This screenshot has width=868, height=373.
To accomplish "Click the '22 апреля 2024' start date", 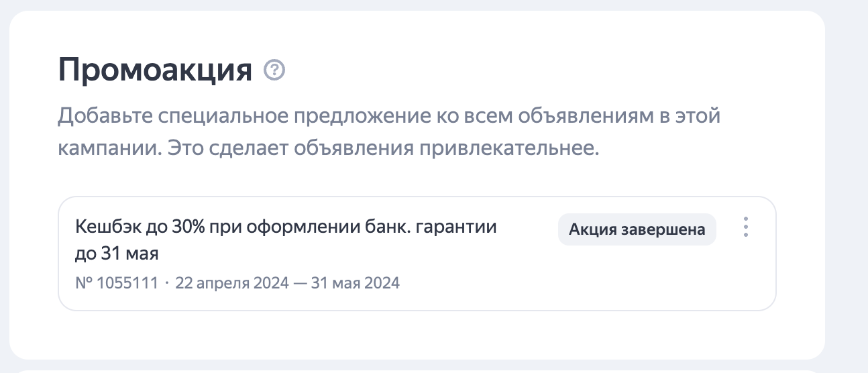I will coord(231,283).
